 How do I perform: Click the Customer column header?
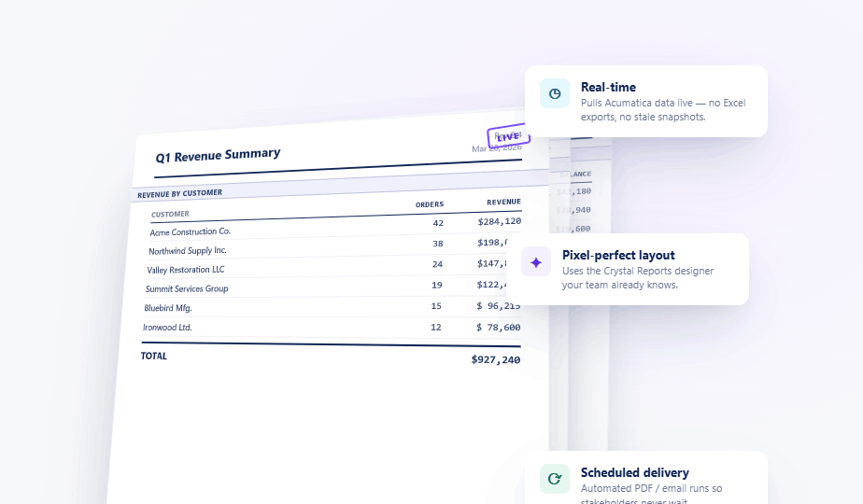tap(170, 214)
